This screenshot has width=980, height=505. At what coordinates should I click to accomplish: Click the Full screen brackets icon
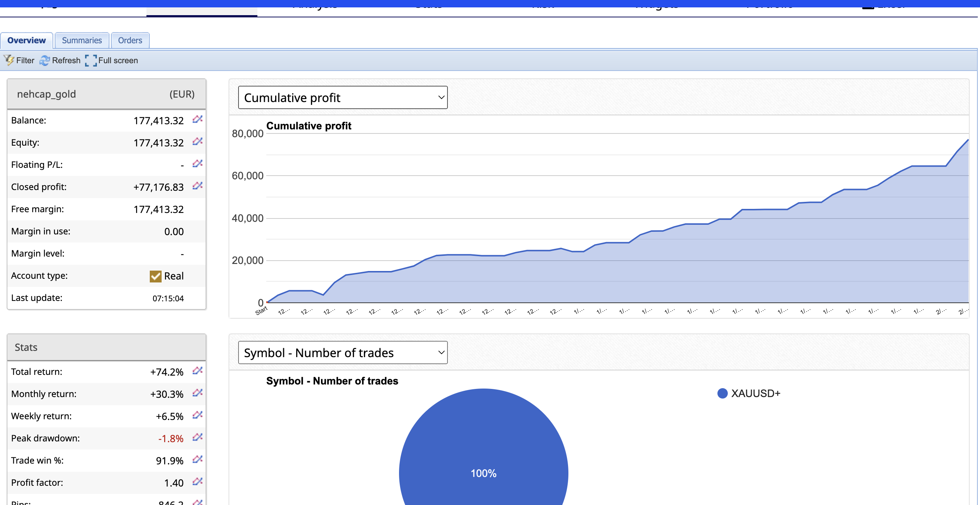91,61
